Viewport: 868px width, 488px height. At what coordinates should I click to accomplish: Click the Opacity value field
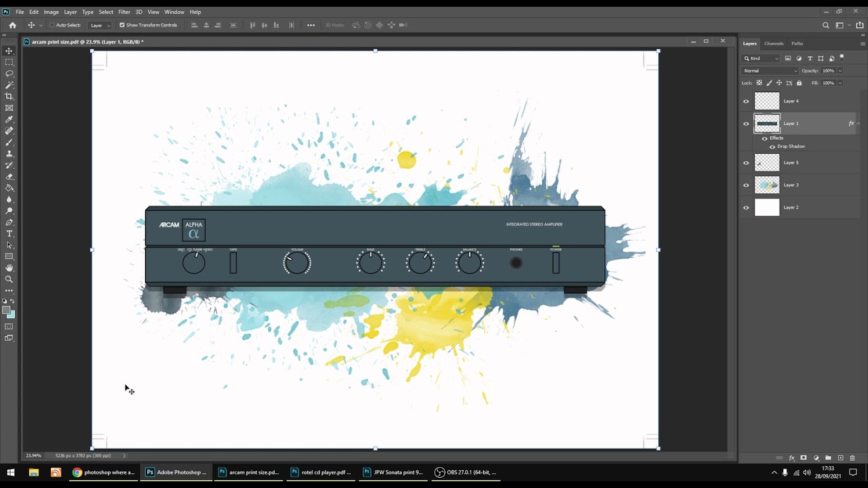(829, 70)
